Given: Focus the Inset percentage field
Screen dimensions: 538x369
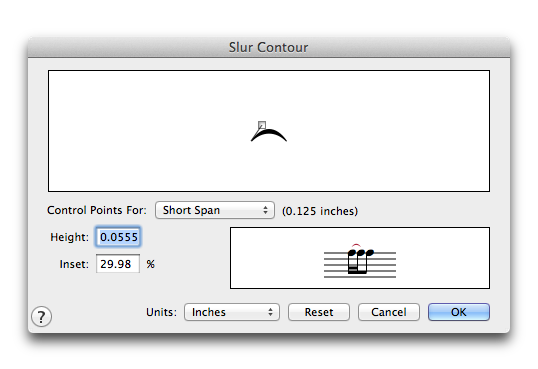Looking at the screenshot, I should (118, 264).
